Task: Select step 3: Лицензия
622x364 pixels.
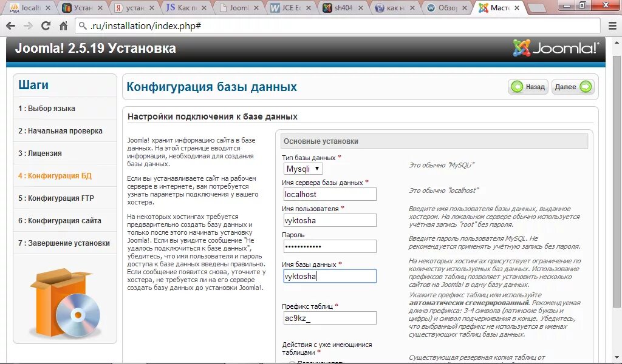Action: tap(65, 153)
